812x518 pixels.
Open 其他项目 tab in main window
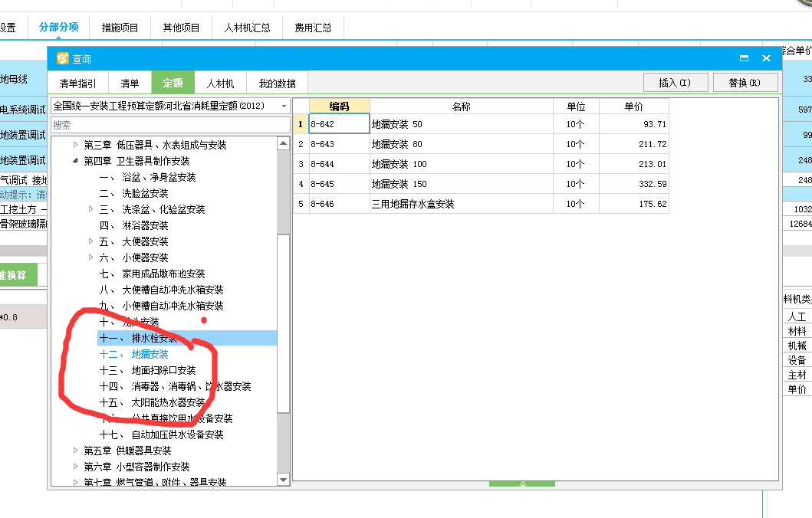(181, 28)
